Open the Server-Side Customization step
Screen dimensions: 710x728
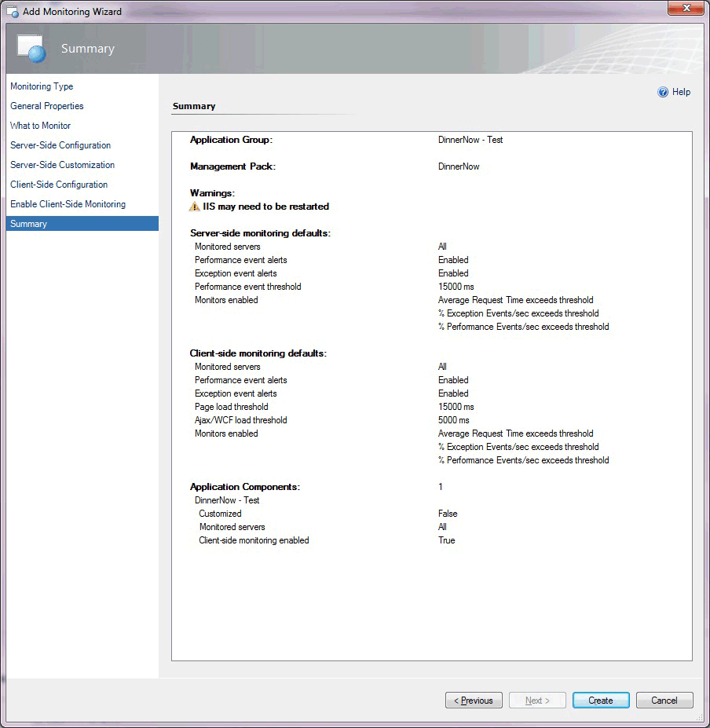tap(62, 165)
